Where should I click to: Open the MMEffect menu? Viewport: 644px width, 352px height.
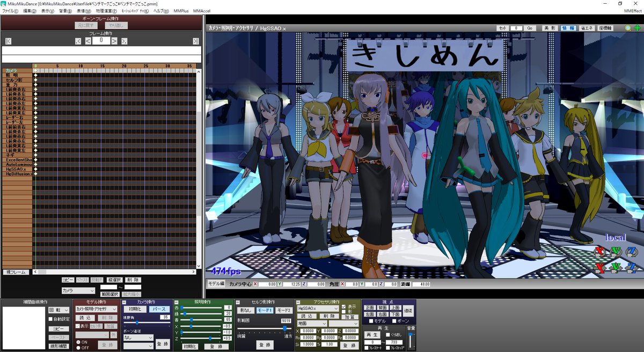[x=632, y=11]
